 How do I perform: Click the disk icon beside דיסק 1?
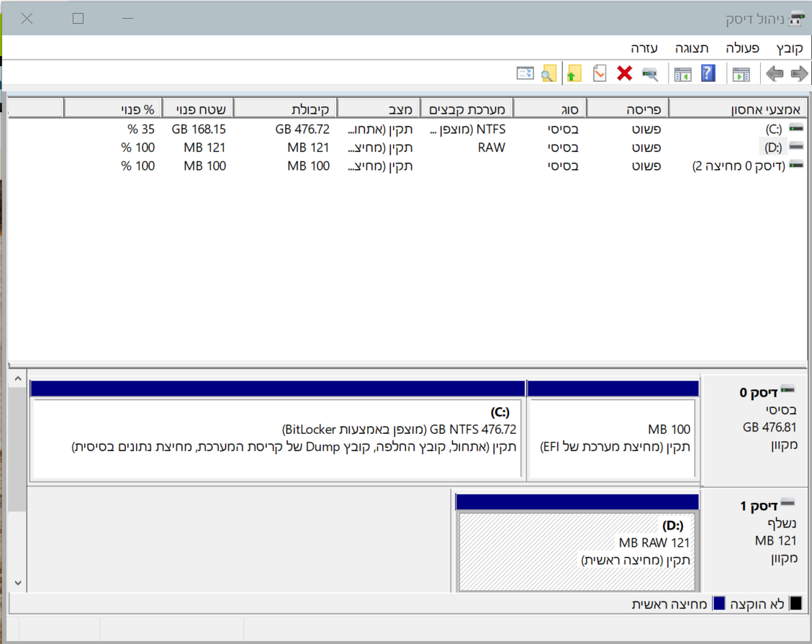(788, 502)
